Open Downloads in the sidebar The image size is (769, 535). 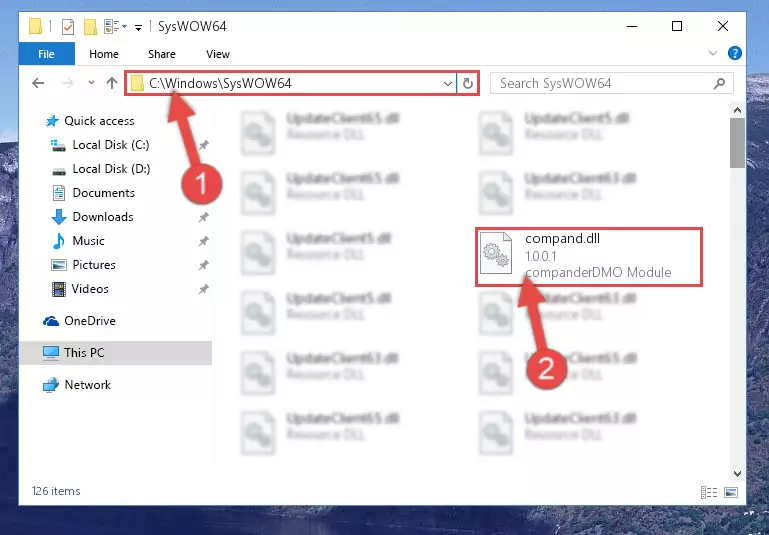pyautogui.click(x=103, y=217)
